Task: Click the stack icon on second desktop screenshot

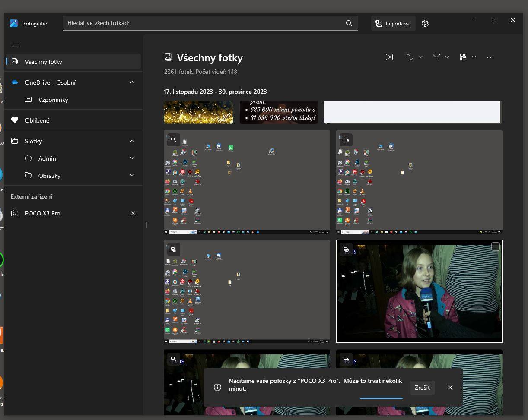Action: point(346,140)
